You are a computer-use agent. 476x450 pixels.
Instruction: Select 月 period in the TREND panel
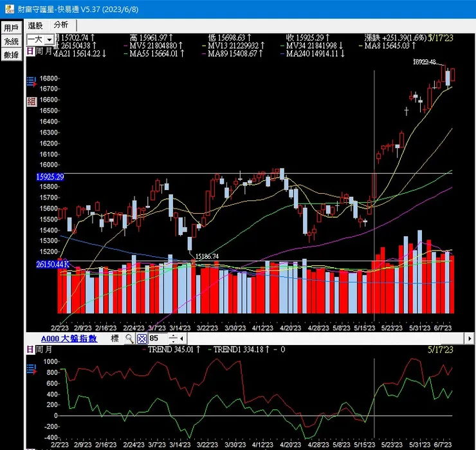(x=49, y=349)
